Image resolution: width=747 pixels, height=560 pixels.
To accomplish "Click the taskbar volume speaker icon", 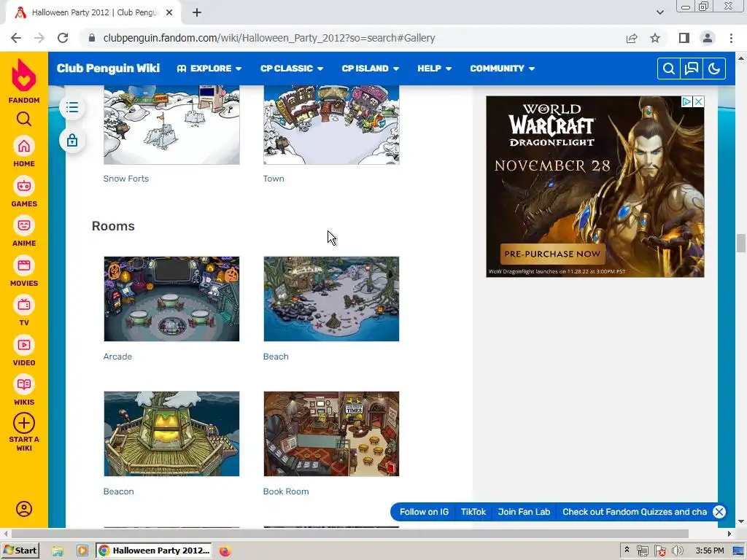I will pos(677,551).
